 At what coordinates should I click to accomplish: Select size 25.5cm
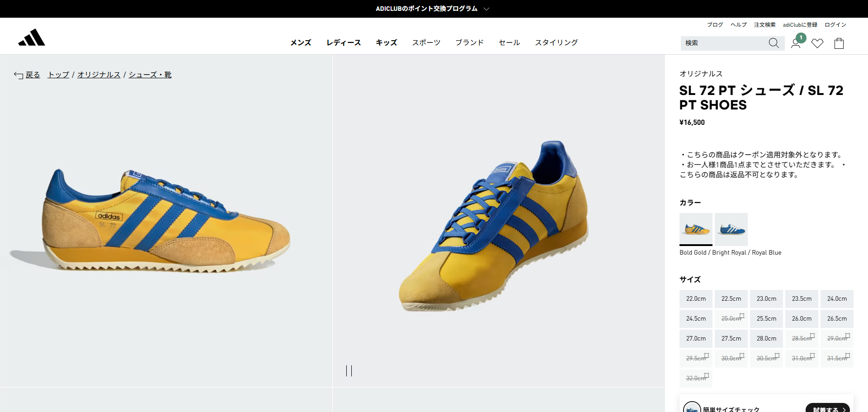point(766,319)
